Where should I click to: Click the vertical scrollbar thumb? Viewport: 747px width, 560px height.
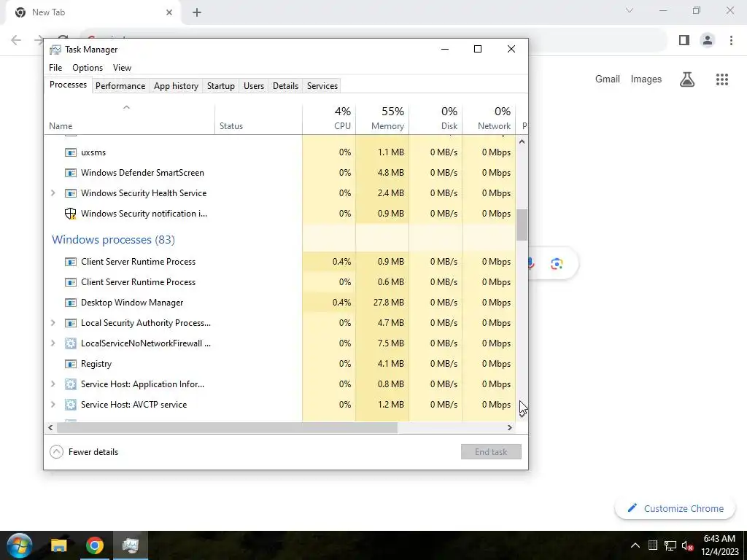coord(522,225)
